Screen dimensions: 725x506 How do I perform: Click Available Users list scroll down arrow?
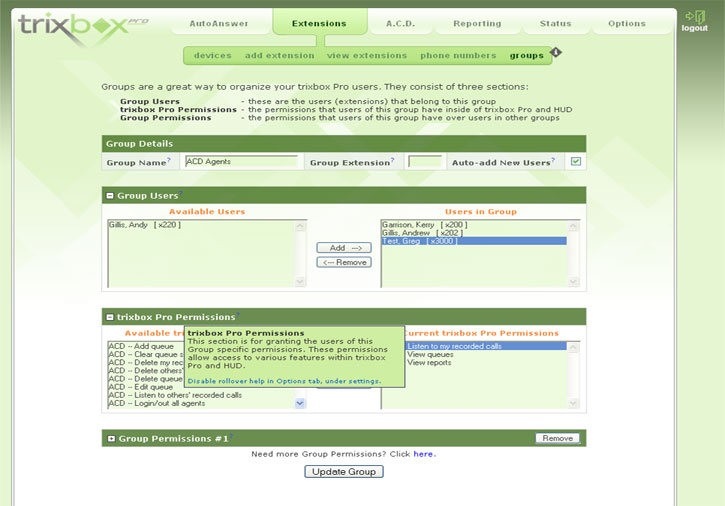(x=300, y=281)
